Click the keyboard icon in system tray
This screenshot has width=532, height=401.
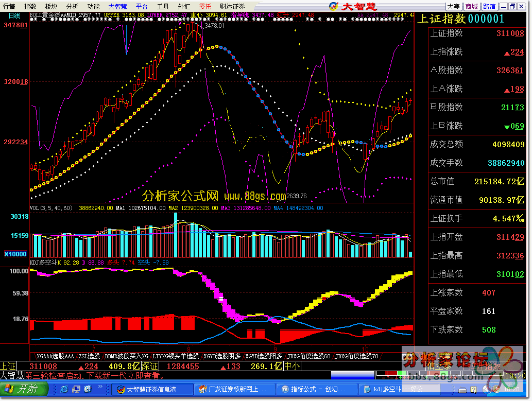point(462,390)
